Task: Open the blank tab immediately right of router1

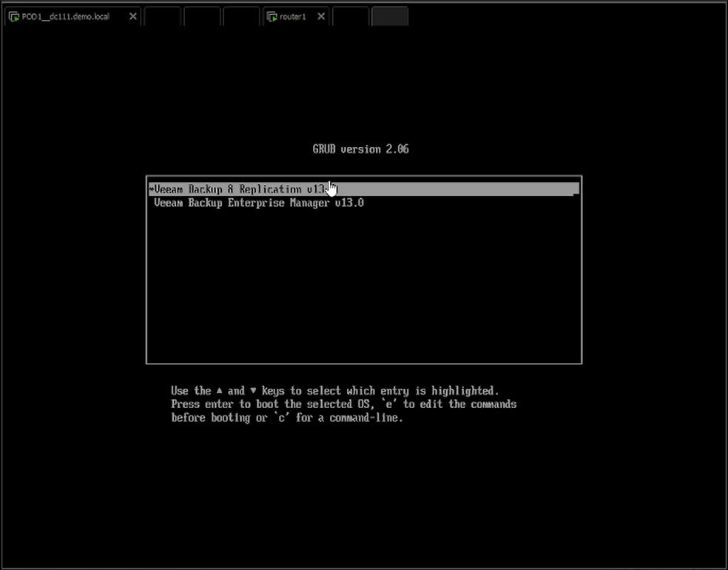Action: (x=351, y=16)
